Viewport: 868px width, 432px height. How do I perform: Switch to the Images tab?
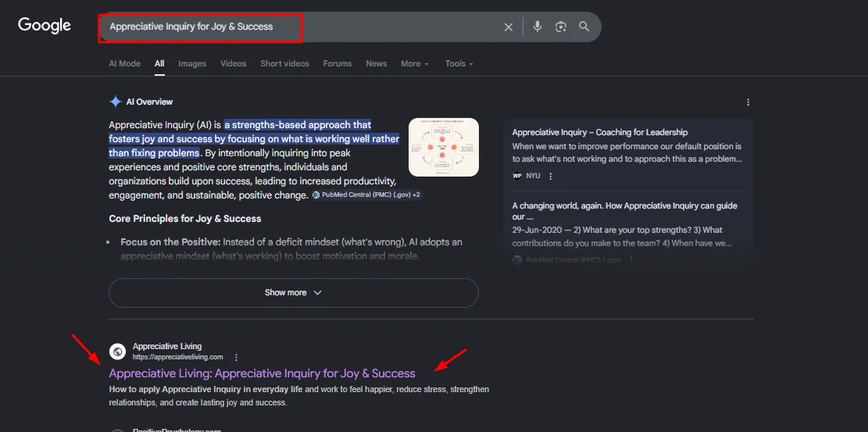click(192, 64)
